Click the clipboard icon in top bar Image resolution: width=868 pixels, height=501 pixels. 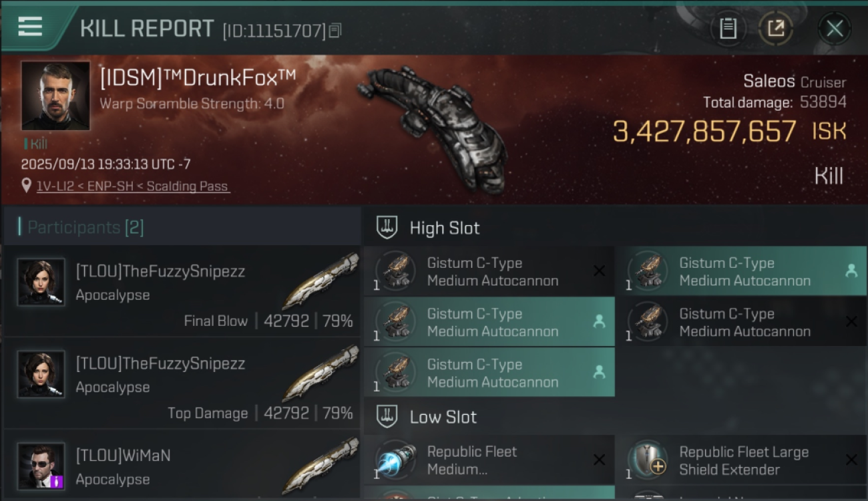pos(728,29)
